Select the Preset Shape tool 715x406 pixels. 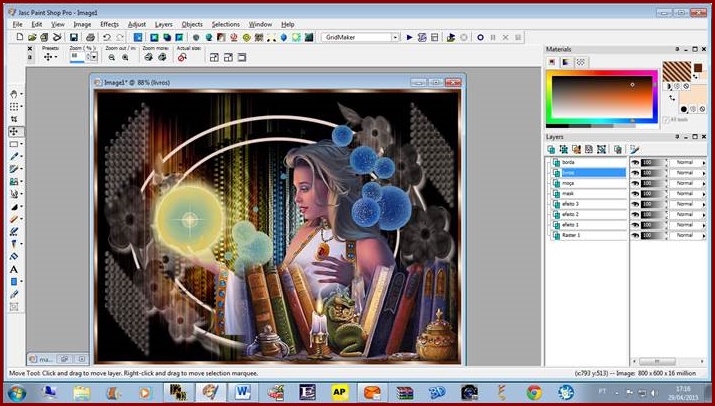pos(14,281)
